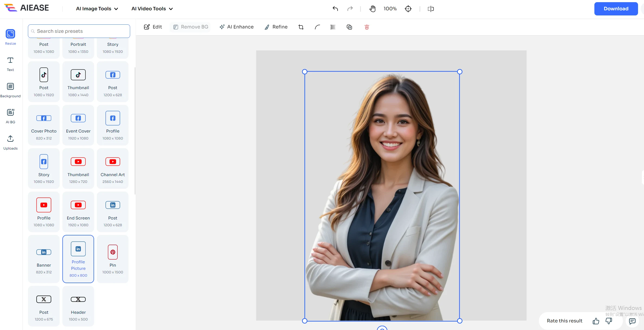
Task: Expand the AI Image Tools dropdown
Action: pos(97,9)
